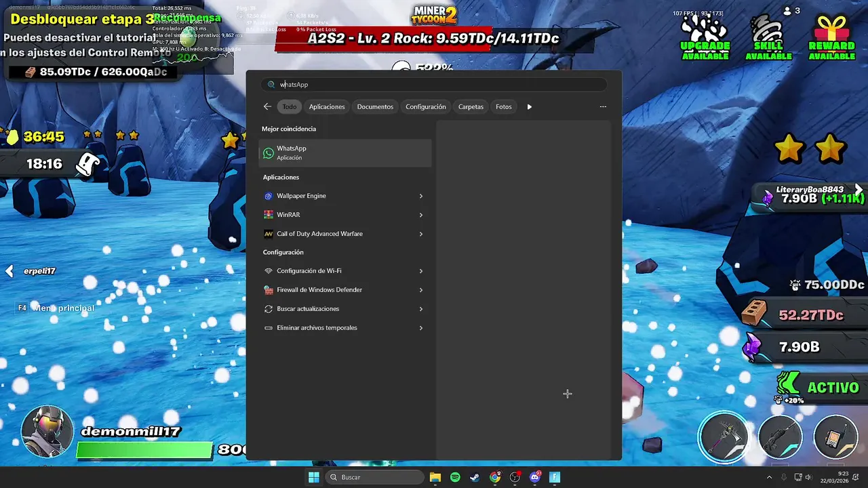Expand Eliminar archivos temporales options
This screenshot has height=488, width=868.
420,328
